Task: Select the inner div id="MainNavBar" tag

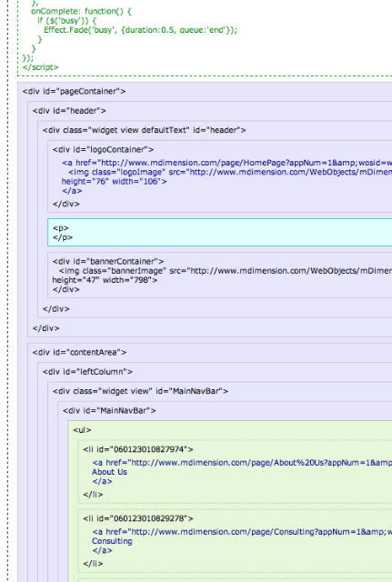Action: coord(109,410)
